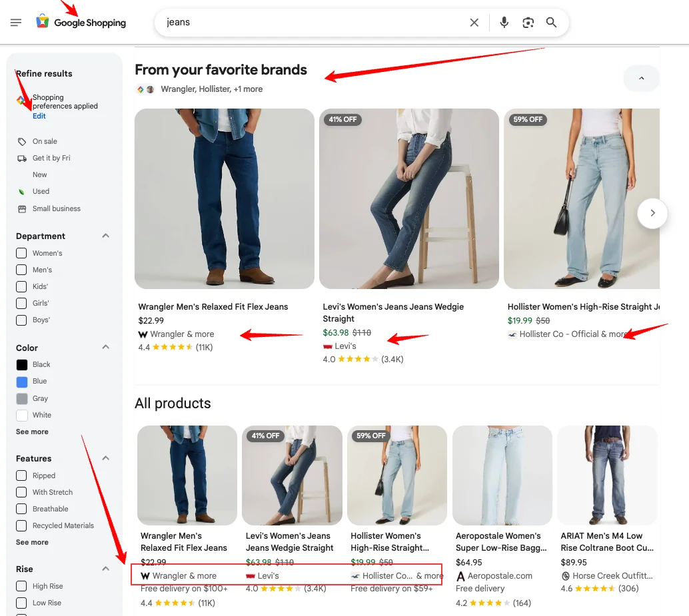
Task: Open Aeropostale Low-Rise Baggy jeans thumbnail
Action: click(502, 475)
